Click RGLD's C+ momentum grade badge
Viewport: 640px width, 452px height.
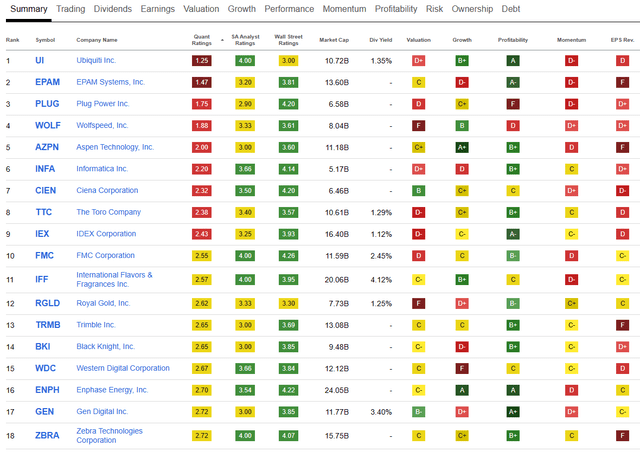pos(571,303)
